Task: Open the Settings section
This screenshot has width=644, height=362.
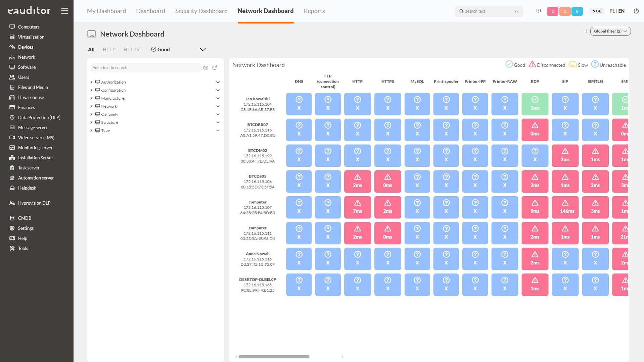Action: point(26,228)
